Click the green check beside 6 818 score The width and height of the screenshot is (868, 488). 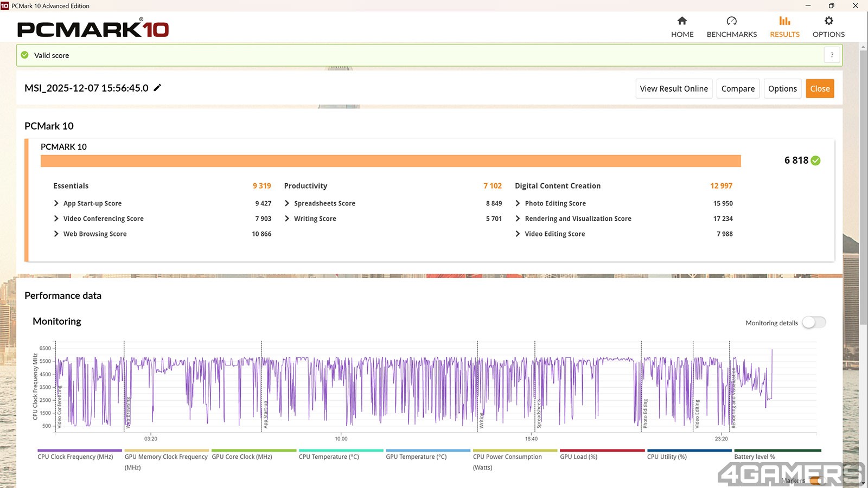815,160
